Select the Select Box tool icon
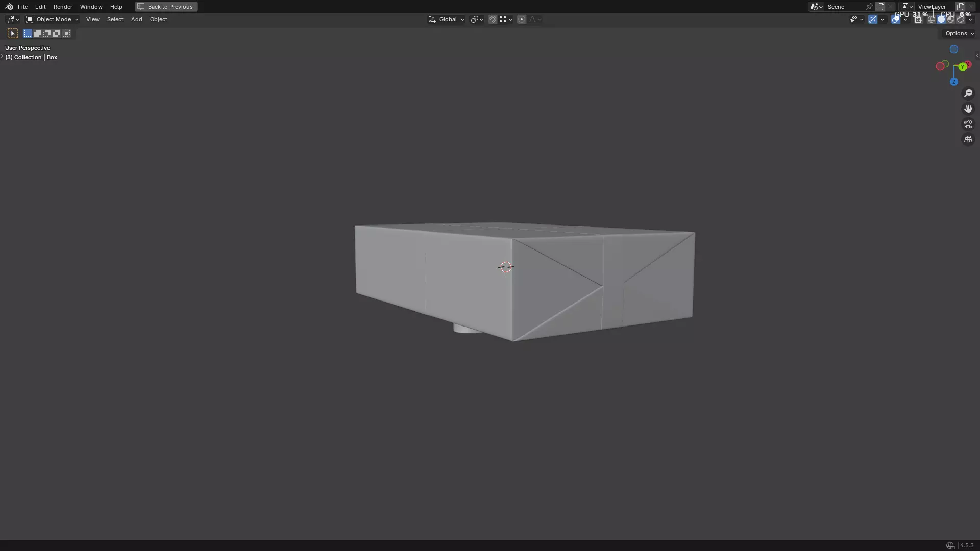The width and height of the screenshot is (980, 551). [x=13, y=33]
